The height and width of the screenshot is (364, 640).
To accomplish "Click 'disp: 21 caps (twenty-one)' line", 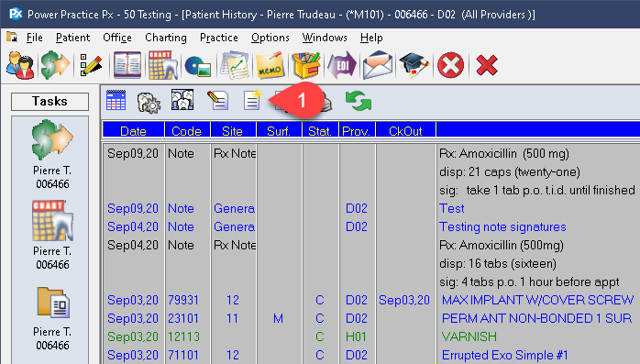I will (510, 171).
